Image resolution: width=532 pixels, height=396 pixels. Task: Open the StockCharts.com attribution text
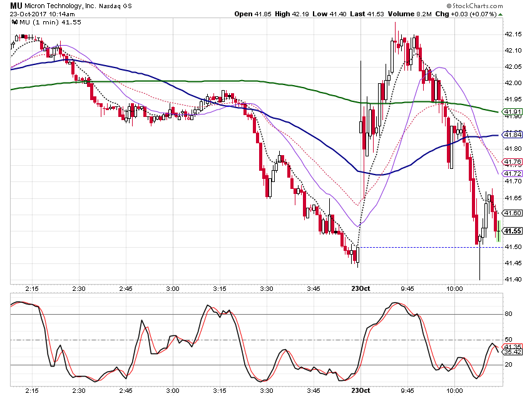point(474,6)
